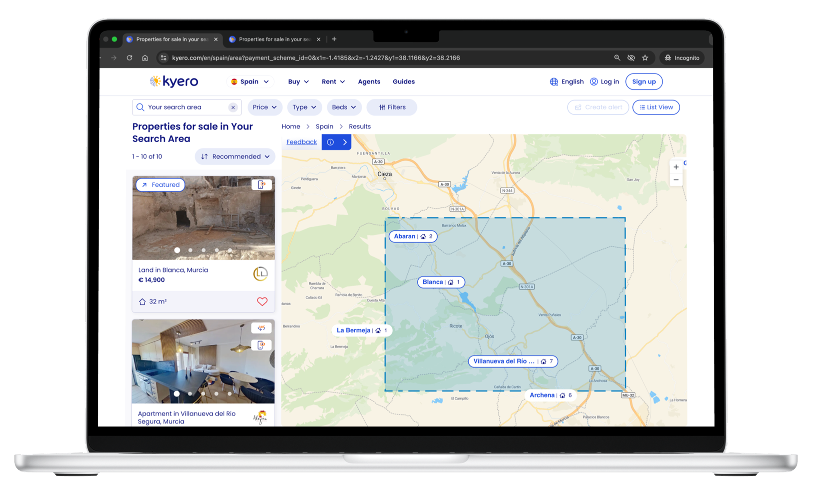Select second photo dot on land listing

[190, 250]
